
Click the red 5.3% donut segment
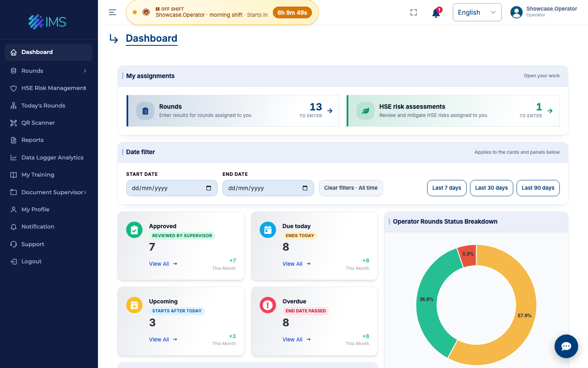point(468,255)
